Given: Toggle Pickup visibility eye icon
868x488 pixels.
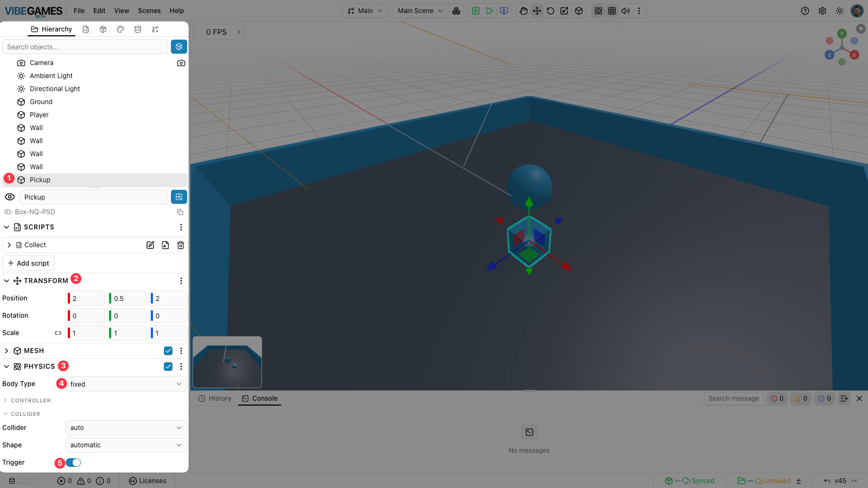Looking at the screenshot, I should pos(10,197).
